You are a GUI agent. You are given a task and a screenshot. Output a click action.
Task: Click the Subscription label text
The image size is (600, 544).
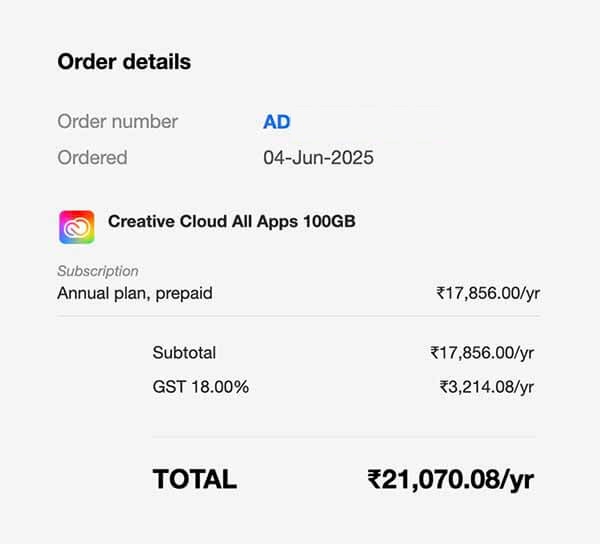pos(98,271)
